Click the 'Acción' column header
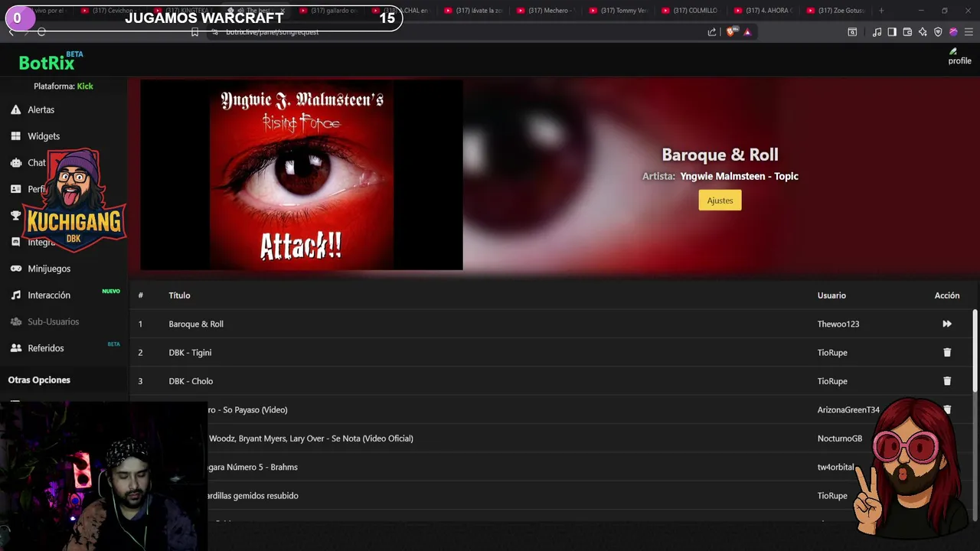The width and height of the screenshot is (980, 551). [x=947, y=295]
